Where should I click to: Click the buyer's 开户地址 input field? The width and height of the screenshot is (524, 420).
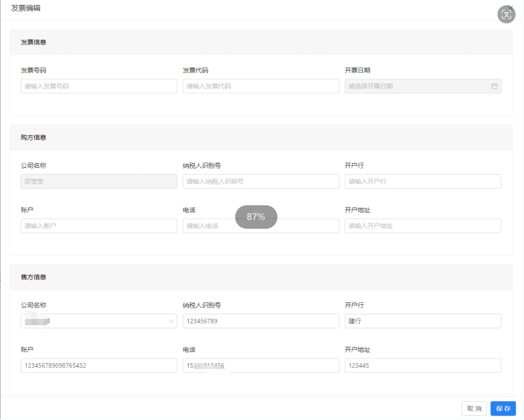422,226
